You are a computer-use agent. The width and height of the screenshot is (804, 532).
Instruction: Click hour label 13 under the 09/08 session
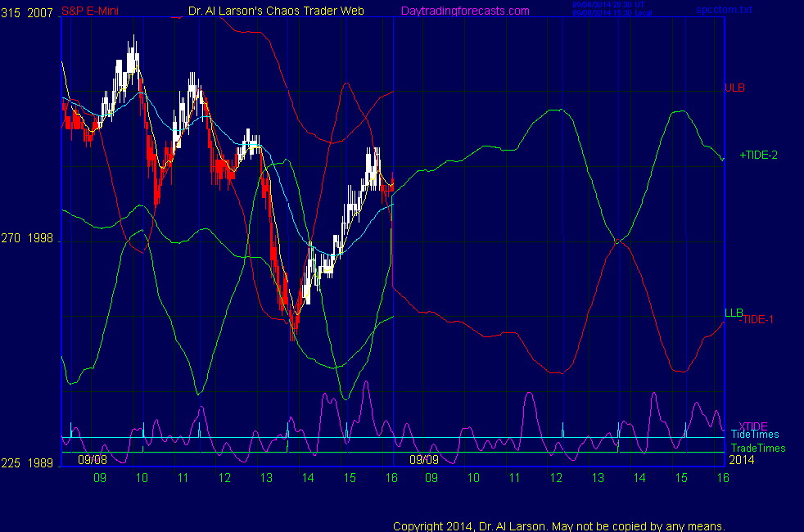click(266, 478)
